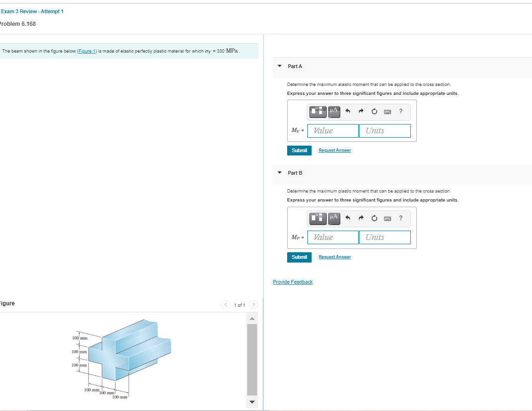Open Greek symbols µA in Part B toolbar
Screen dimensions: 532x411
coord(334,218)
